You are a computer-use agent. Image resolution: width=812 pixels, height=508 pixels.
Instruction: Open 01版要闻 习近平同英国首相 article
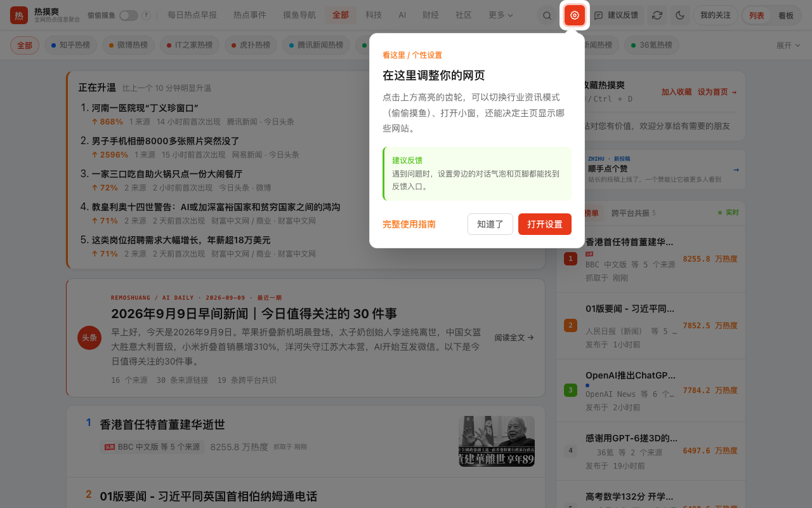coord(209,496)
